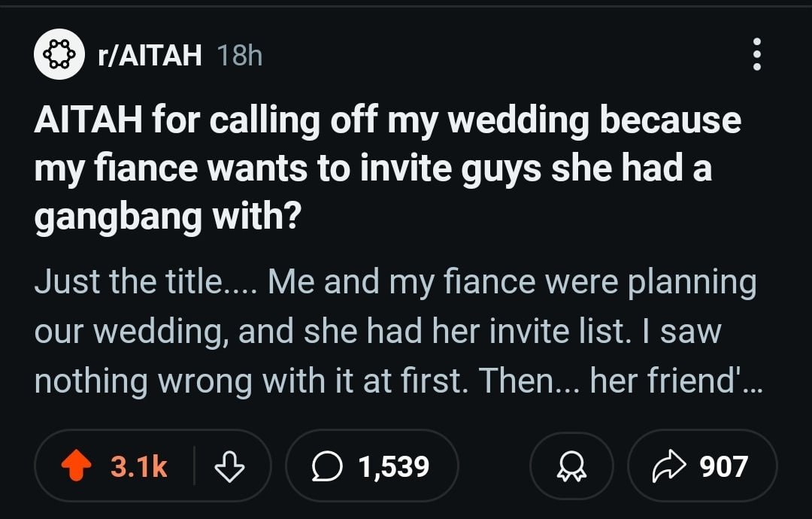
Task: Tap the share arrow icon
Action: click(x=667, y=466)
